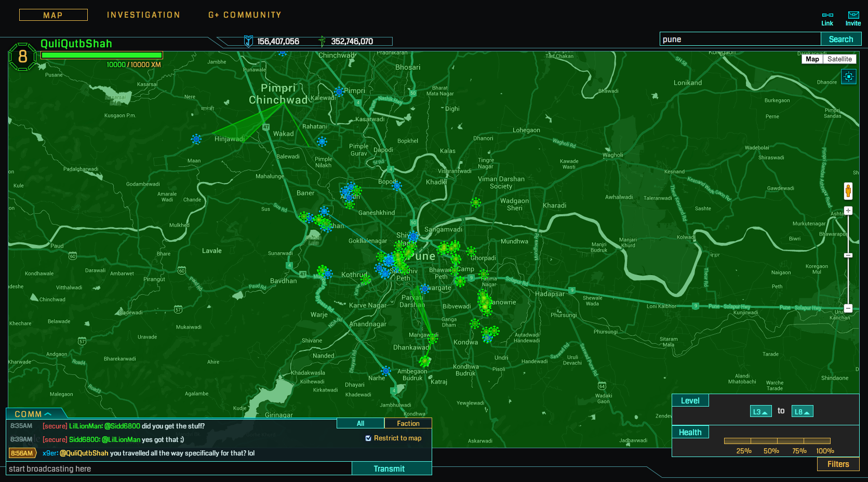Open the MAP tab
Image resolution: width=868 pixels, height=482 pixels.
53,15
